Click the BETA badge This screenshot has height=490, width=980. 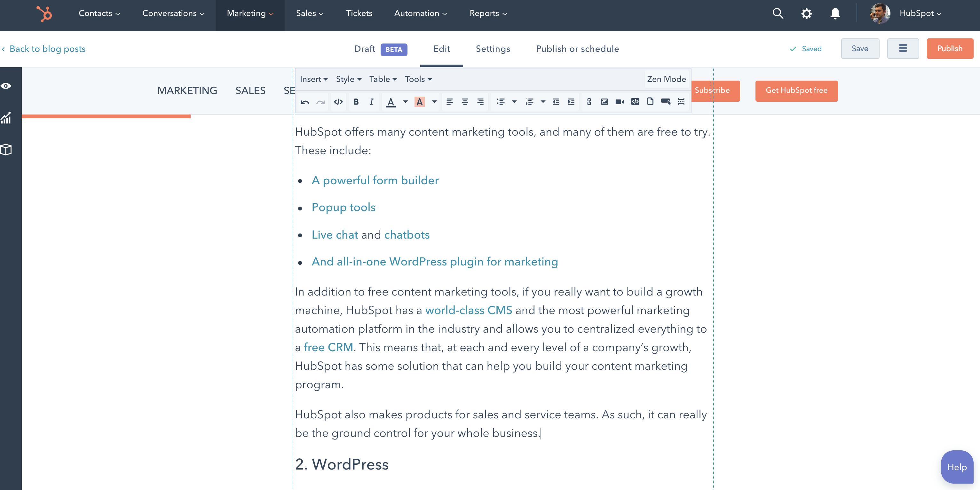pyautogui.click(x=393, y=50)
